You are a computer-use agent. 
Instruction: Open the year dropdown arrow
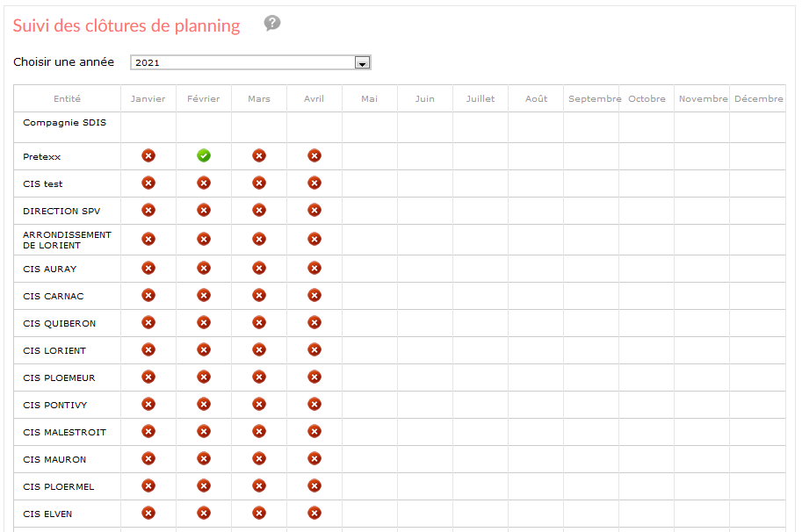point(362,63)
